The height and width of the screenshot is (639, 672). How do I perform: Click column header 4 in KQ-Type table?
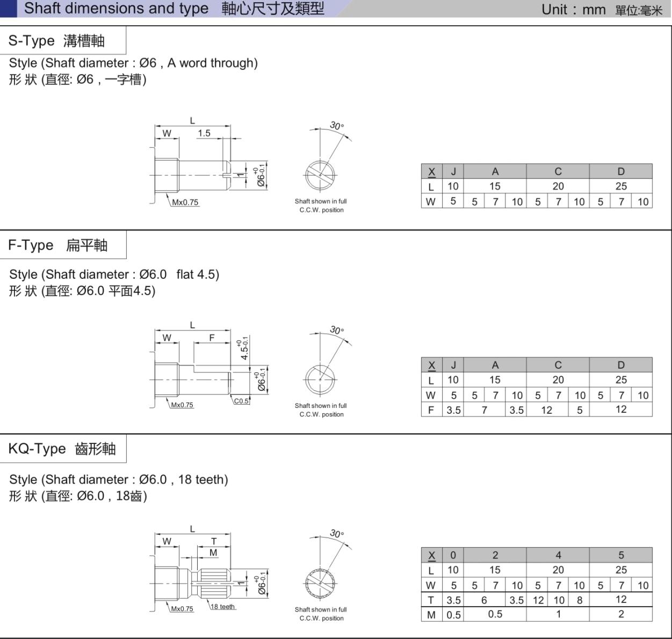[x=558, y=555]
